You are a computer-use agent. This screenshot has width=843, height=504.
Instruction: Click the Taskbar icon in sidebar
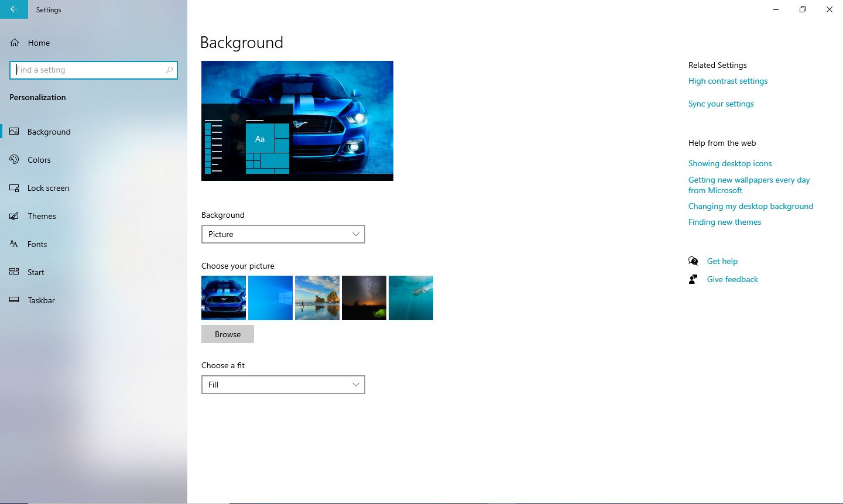pos(15,300)
